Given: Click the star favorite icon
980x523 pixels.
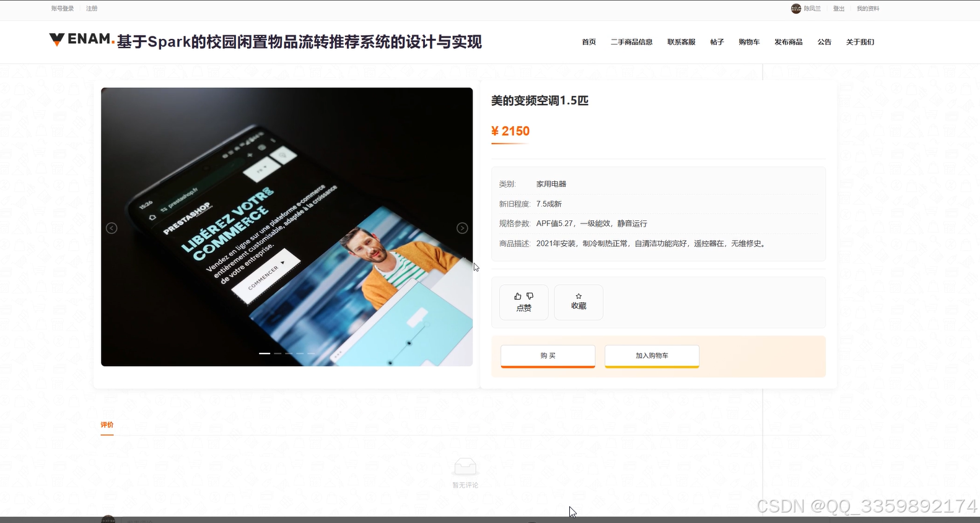Looking at the screenshot, I should (579, 296).
